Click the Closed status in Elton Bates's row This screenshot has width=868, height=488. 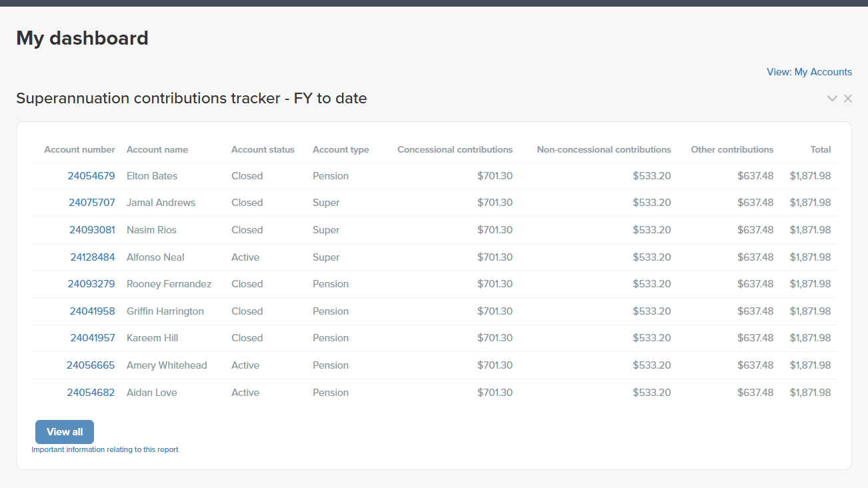pos(247,176)
